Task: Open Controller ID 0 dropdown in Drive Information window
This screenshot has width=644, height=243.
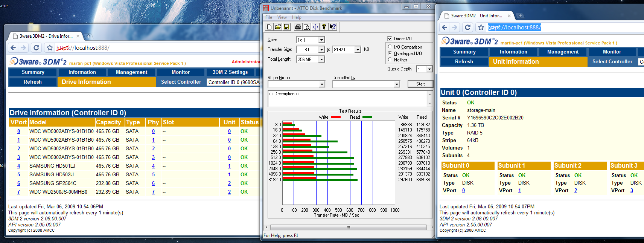Action: 233,82
